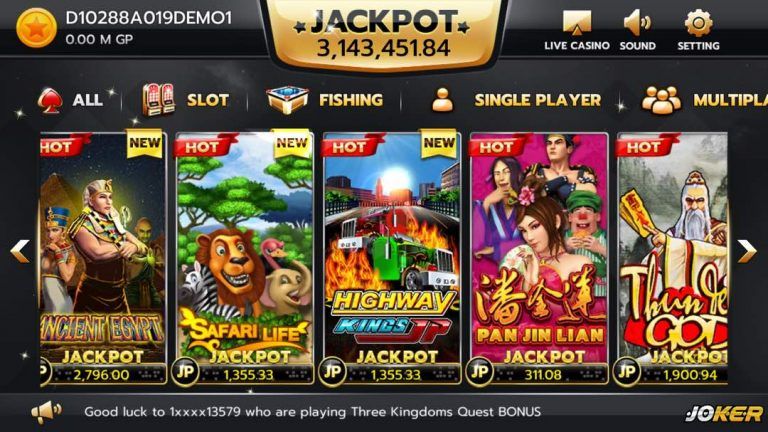Click the main JACKPOT amount banner
Image resolution: width=768 pixels, height=432 pixels.
tap(384, 34)
